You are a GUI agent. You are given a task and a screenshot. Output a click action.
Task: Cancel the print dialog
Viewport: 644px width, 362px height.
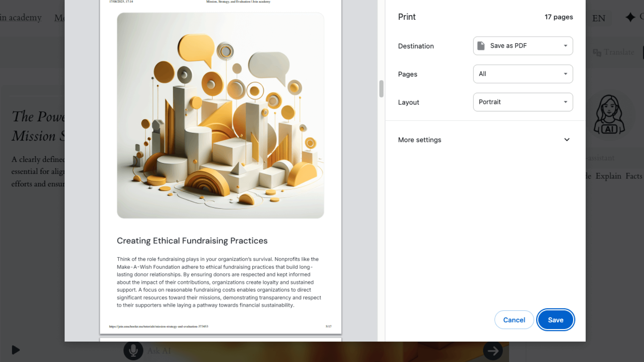pos(514,320)
